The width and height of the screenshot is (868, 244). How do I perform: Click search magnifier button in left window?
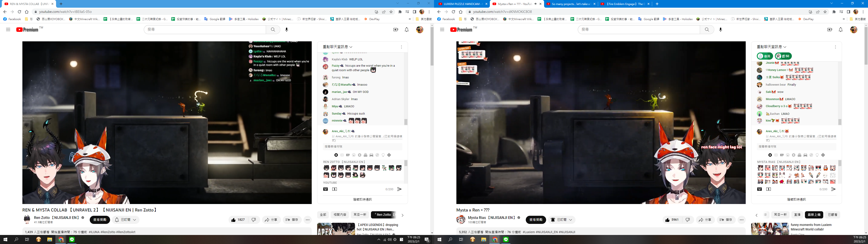point(273,30)
